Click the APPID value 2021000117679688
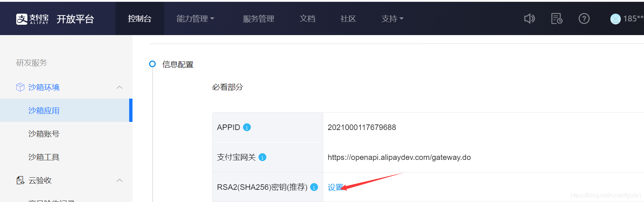Image resolution: width=644 pixels, height=202 pixels. tap(362, 127)
